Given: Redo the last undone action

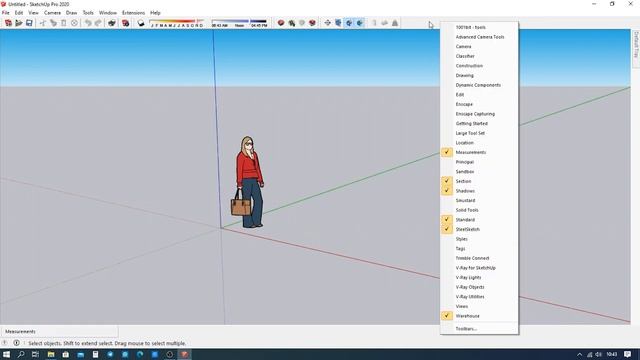Looking at the screenshot, I should 98,23.
